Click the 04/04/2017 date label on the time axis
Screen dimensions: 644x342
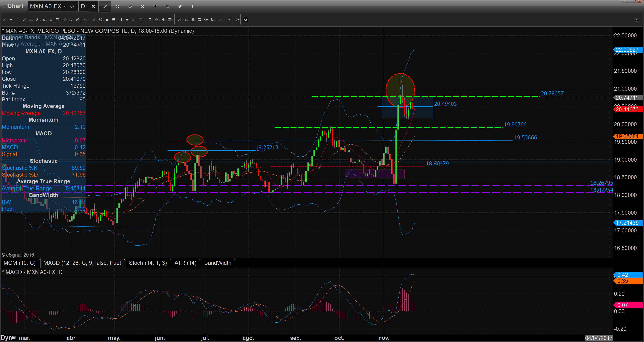[x=599, y=338]
